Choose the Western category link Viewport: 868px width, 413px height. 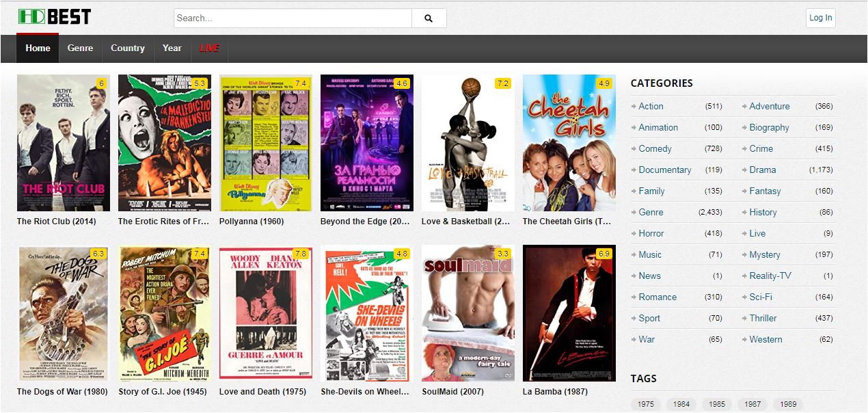click(765, 340)
